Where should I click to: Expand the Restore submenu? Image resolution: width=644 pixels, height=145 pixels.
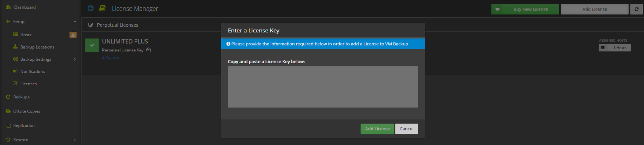75,140
